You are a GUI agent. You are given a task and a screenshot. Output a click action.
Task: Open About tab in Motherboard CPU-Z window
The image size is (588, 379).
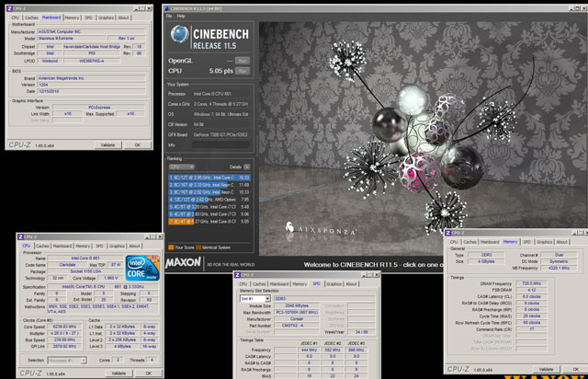tap(123, 17)
